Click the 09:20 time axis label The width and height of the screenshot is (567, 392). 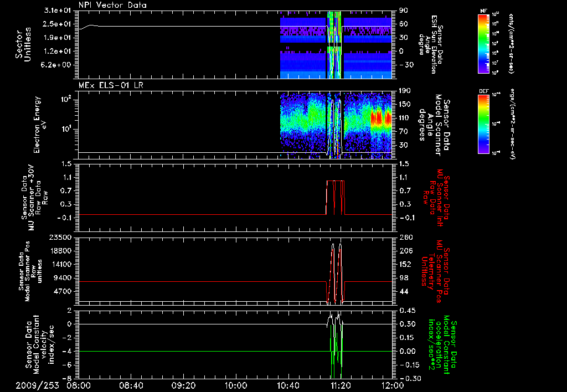(x=184, y=385)
